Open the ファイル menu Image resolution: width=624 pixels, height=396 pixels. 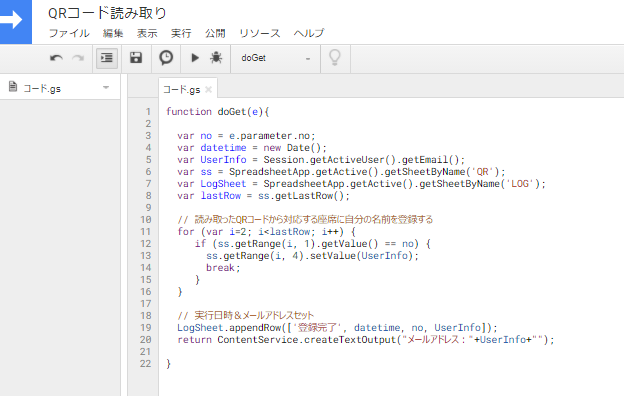(69, 33)
